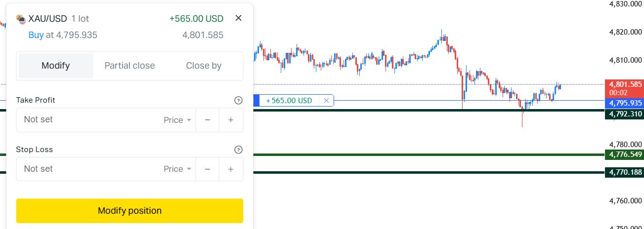This screenshot has height=229, width=644.
Task: Decrease Take Profit with minus button
Action: [208, 120]
